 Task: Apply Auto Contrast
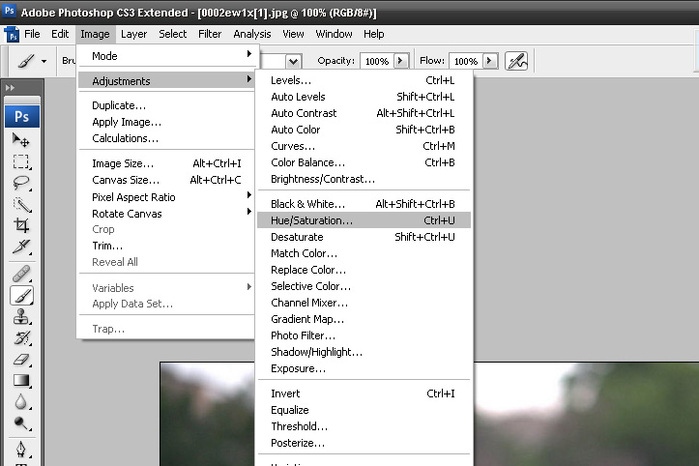coord(364,113)
